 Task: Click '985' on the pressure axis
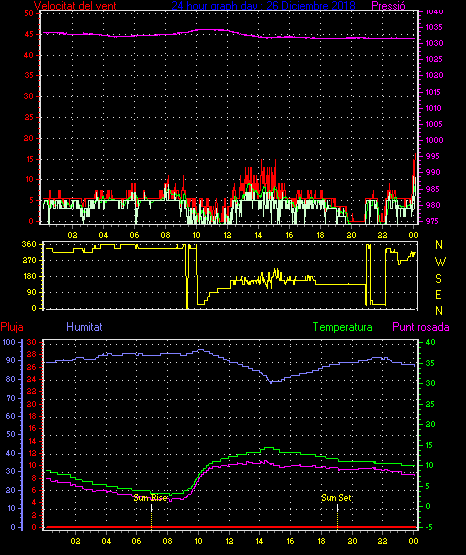click(x=433, y=189)
